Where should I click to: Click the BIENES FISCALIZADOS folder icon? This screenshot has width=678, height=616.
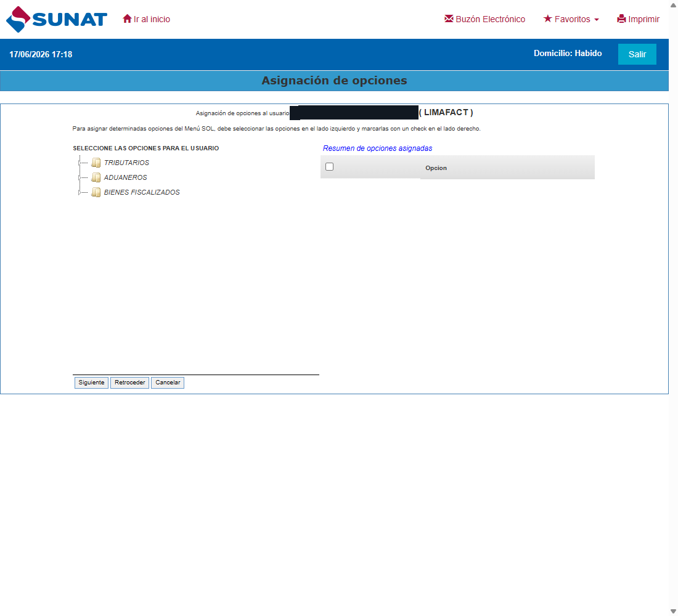coord(96,192)
